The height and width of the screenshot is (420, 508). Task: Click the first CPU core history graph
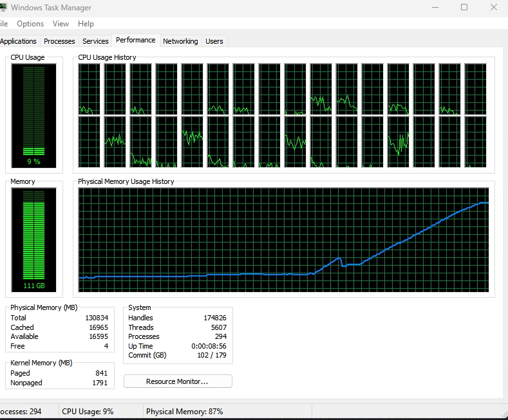(x=89, y=89)
